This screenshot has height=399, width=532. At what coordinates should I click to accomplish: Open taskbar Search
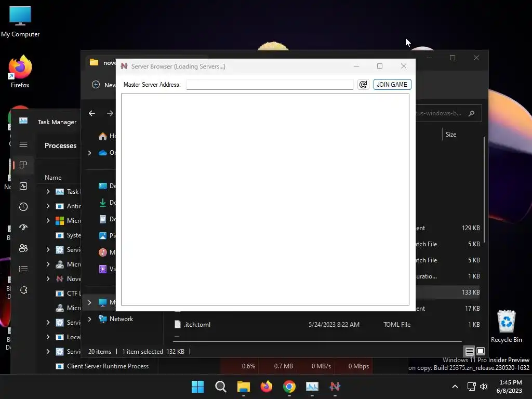pos(220,387)
